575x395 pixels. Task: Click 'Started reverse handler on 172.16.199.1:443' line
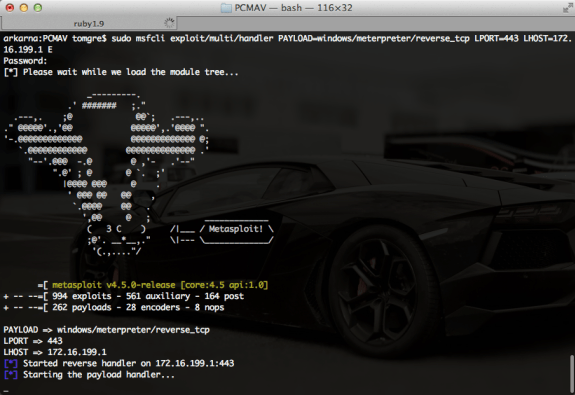128,363
